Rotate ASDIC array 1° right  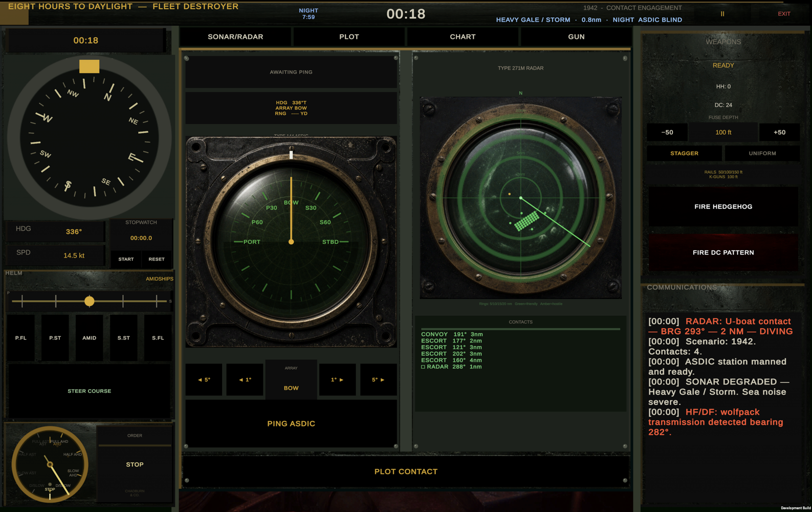pos(337,380)
